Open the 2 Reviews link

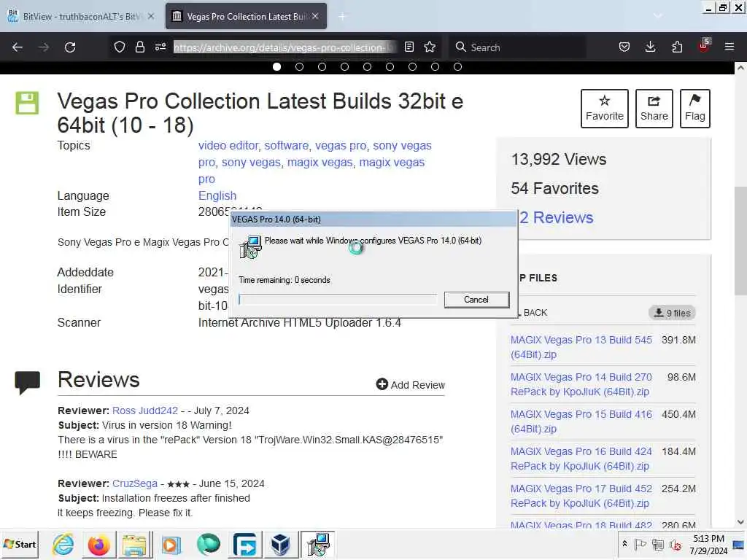pyautogui.click(x=557, y=217)
